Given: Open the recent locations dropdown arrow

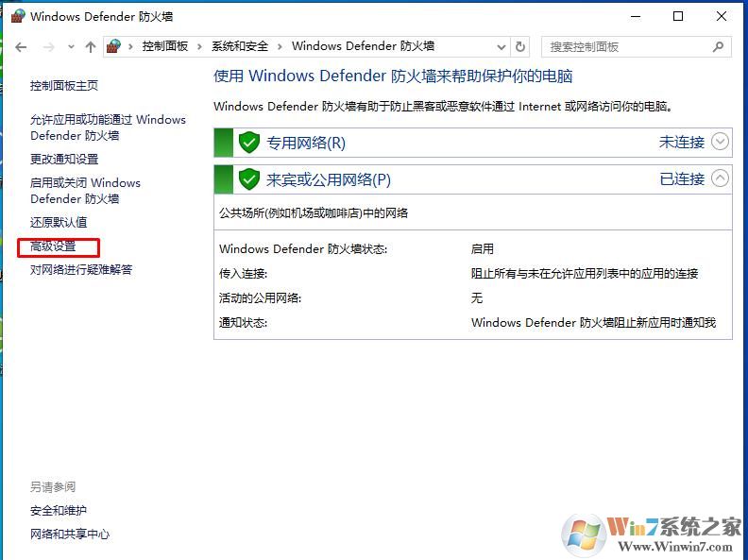Looking at the screenshot, I should [71, 47].
